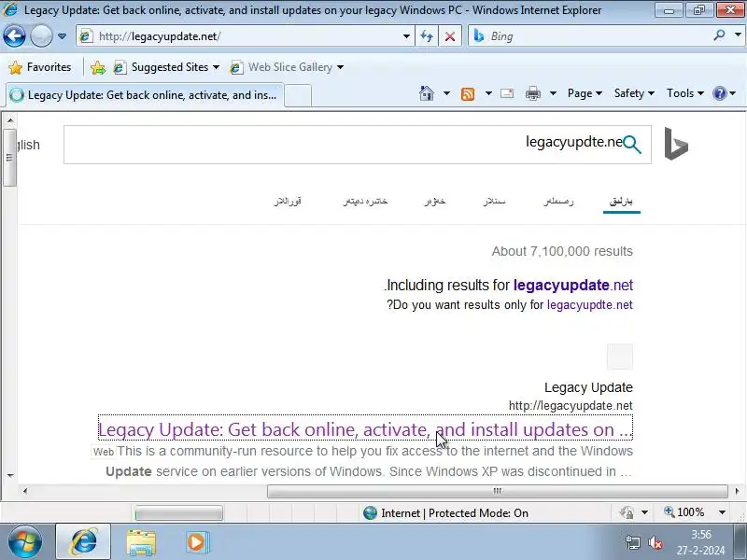Screen dimensions: 747x560
Task: Click the network tray icon
Action: (x=632, y=542)
